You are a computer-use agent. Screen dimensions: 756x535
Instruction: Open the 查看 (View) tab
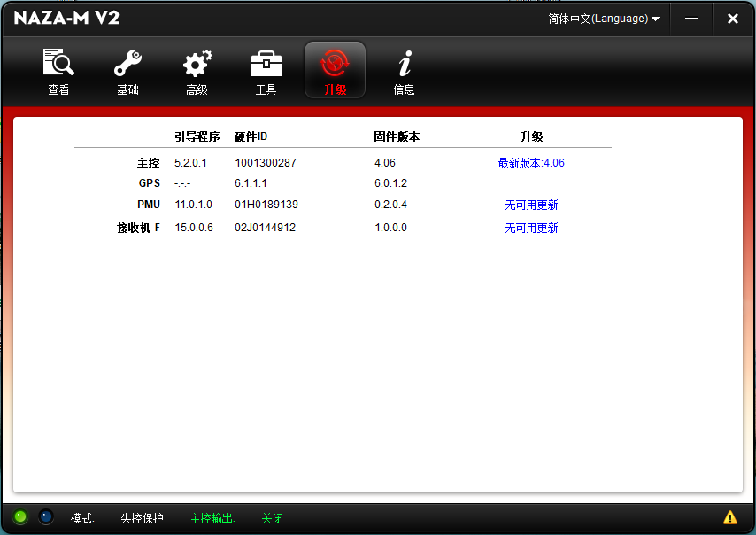click(x=59, y=71)
